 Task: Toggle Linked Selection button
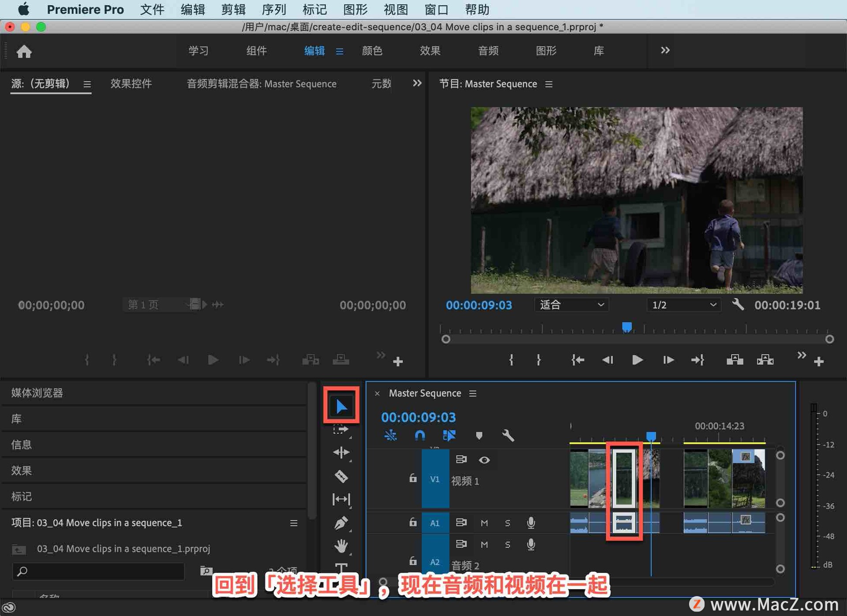[449, 436]
